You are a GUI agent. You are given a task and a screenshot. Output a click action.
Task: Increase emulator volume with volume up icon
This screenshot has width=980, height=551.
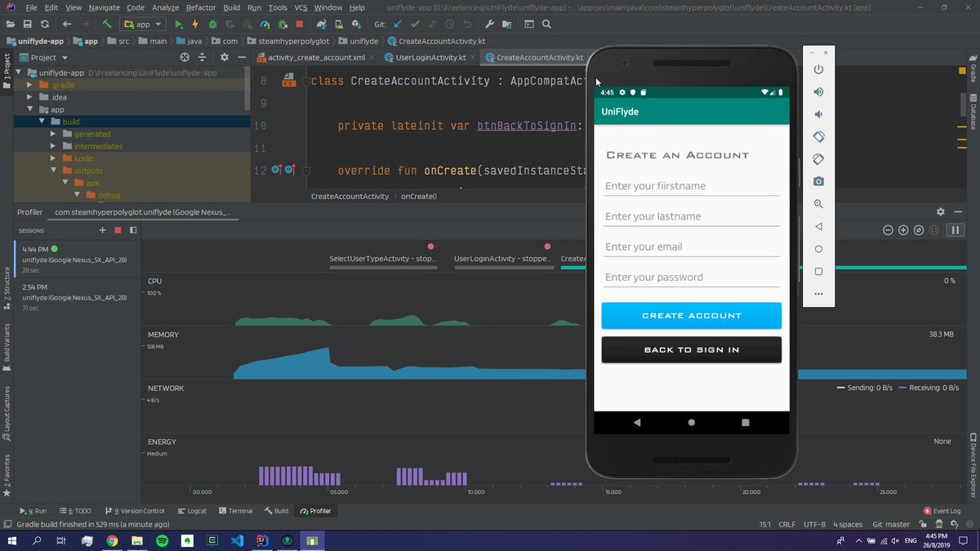[x=818, y=91]
